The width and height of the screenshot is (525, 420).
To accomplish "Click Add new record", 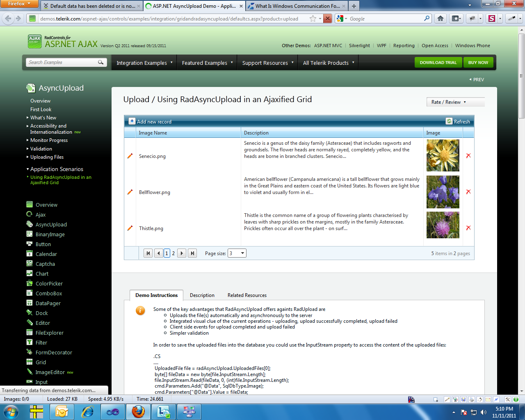I will pos(150,121).
